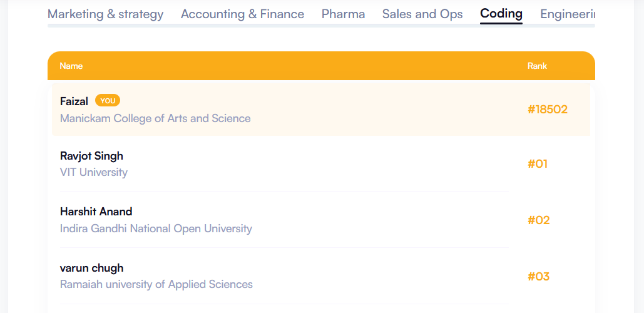Image resolution: width=644 pixels, height=313 pixels.
Task: Open Ravjot Singh's leaderboard entry
Action: (x=91, y=156)
